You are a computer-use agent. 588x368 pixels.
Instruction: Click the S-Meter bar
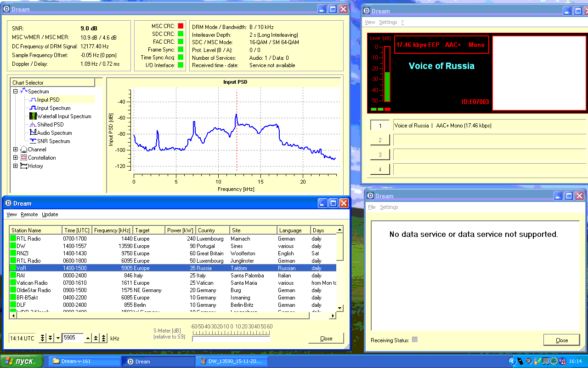click(x=232, y=339)
